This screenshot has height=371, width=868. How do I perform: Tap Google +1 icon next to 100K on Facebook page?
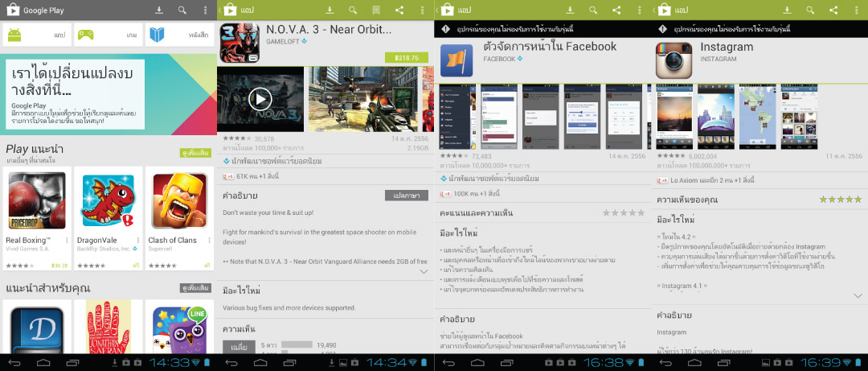444,193
